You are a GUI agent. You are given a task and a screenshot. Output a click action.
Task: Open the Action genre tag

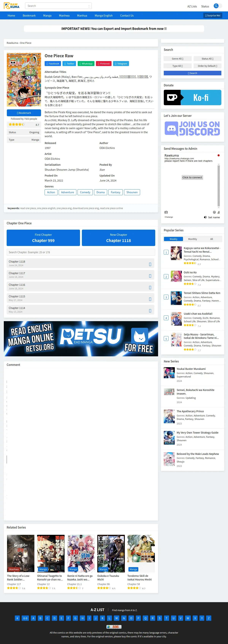pyautogui.click(x=51, y=192)
